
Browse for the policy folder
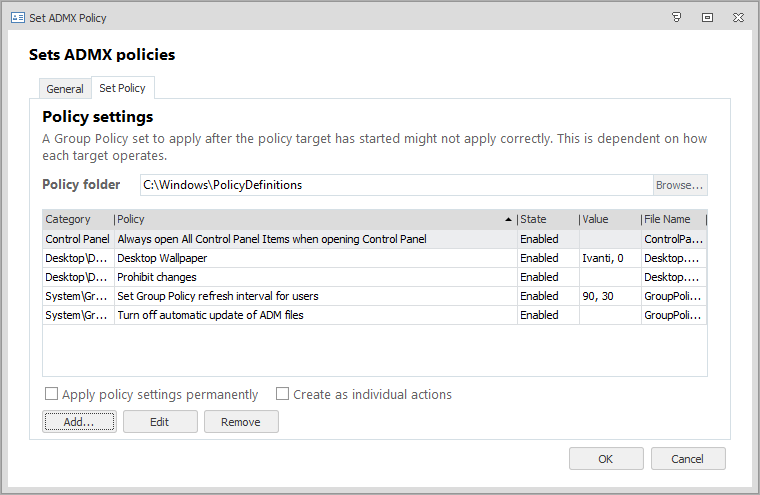click(680, 185)
